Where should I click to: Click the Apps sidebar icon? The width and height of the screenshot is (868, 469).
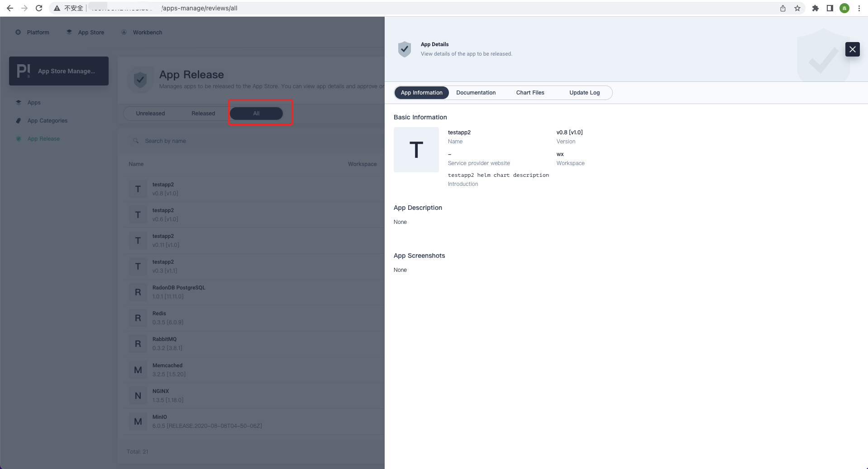click(19, 103)
